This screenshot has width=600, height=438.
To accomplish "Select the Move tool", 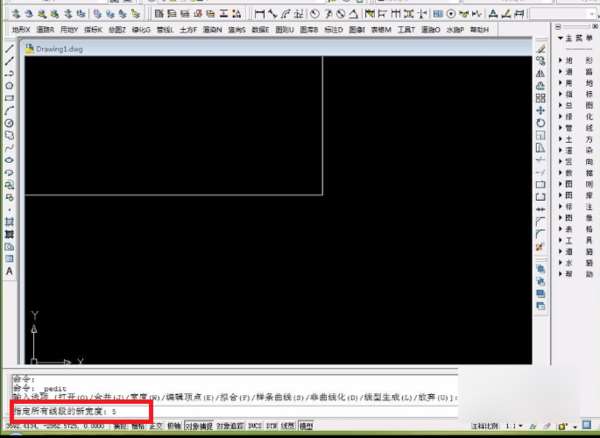I will coord(540,111).
